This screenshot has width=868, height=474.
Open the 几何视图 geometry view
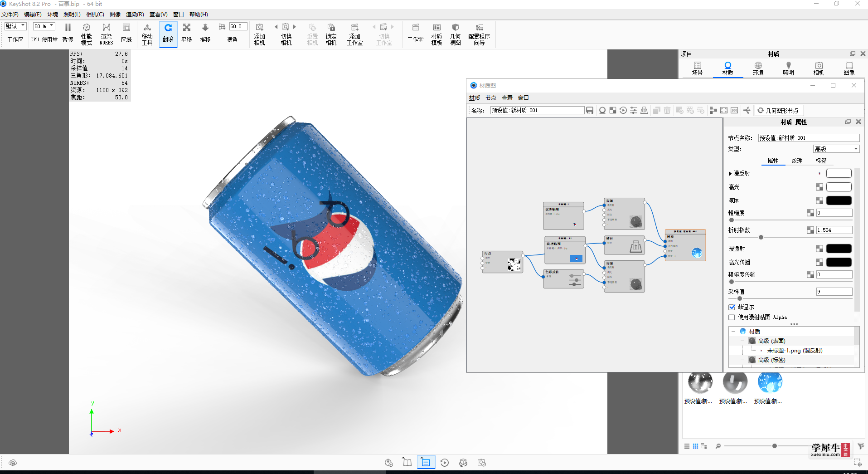point(456,34)
